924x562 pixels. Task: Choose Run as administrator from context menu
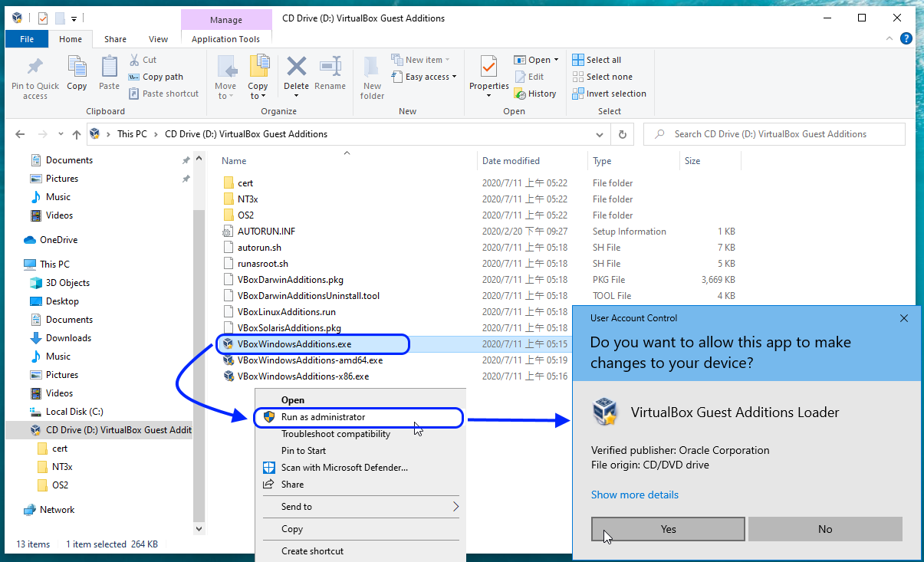358,417
